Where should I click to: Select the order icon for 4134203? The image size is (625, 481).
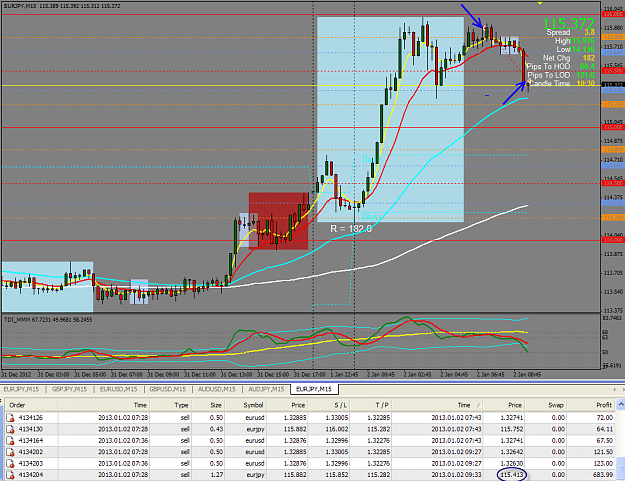tap(10, 463)
